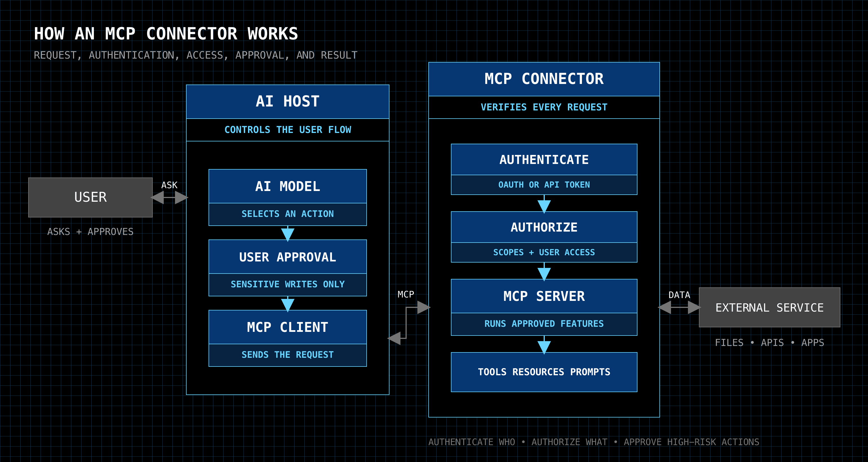Select the MCP SERVER block
Viewport: 868px width, 462px height.
pyautogui.click(x=544, y=307)
